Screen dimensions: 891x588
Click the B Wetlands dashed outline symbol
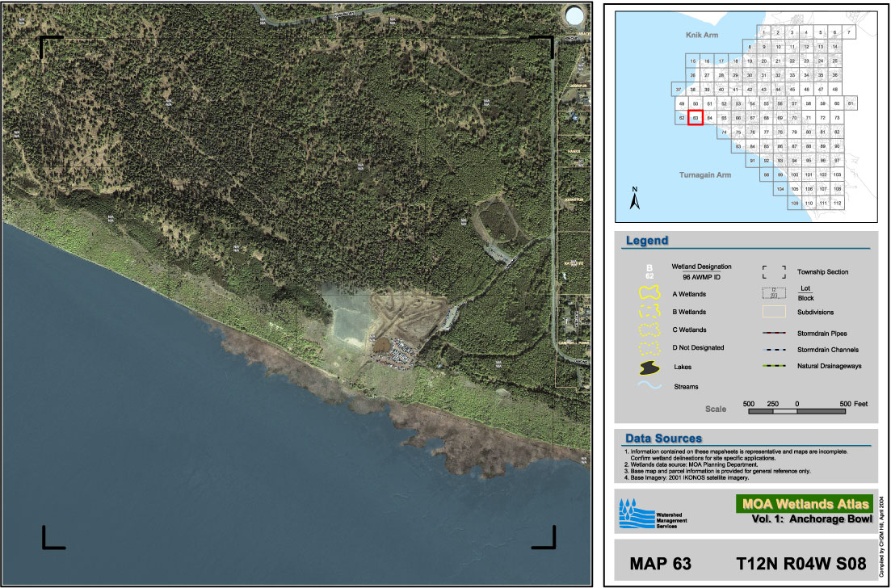click(x=650, y=311)
